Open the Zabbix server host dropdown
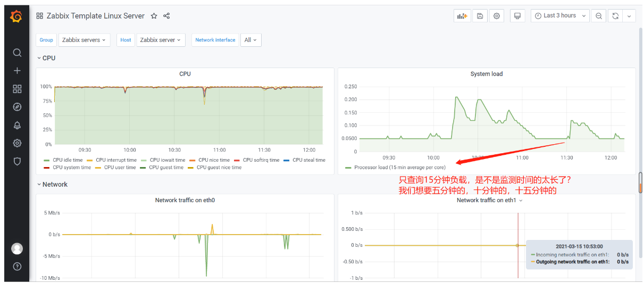 (161, 40)
